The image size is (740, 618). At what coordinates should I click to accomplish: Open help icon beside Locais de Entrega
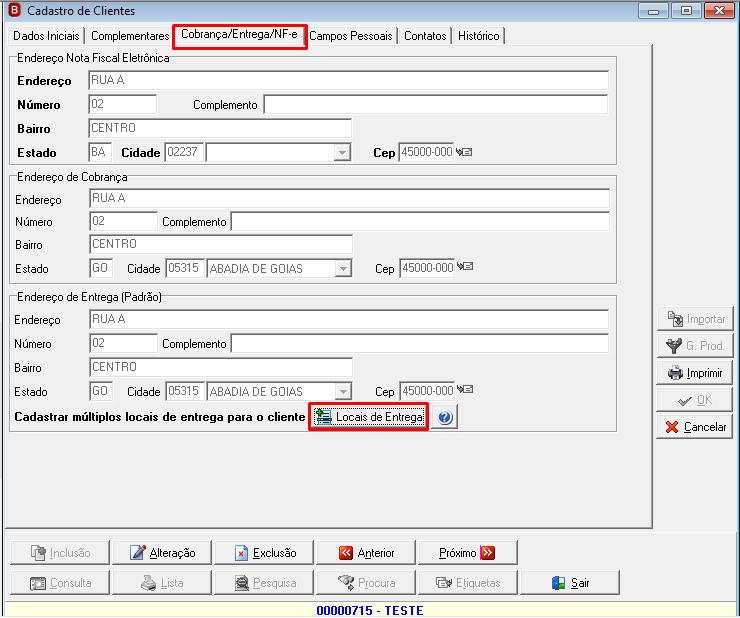[445, 417]
